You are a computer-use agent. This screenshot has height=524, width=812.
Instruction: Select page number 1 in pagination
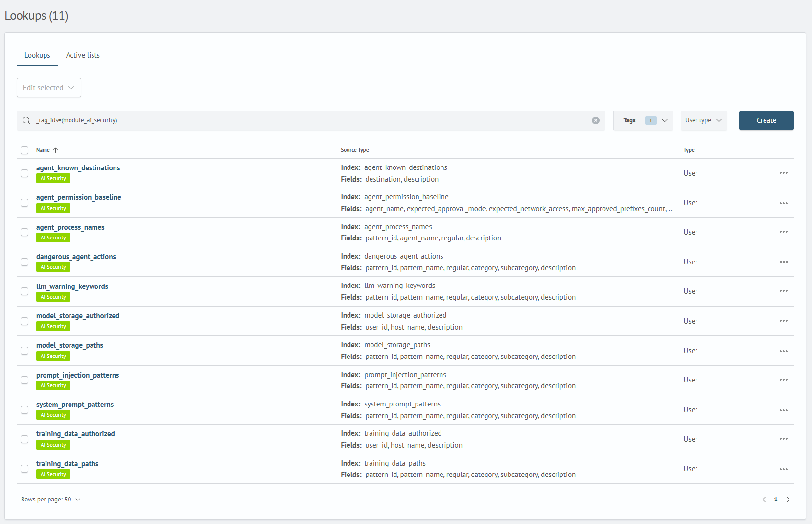[776, 500]
